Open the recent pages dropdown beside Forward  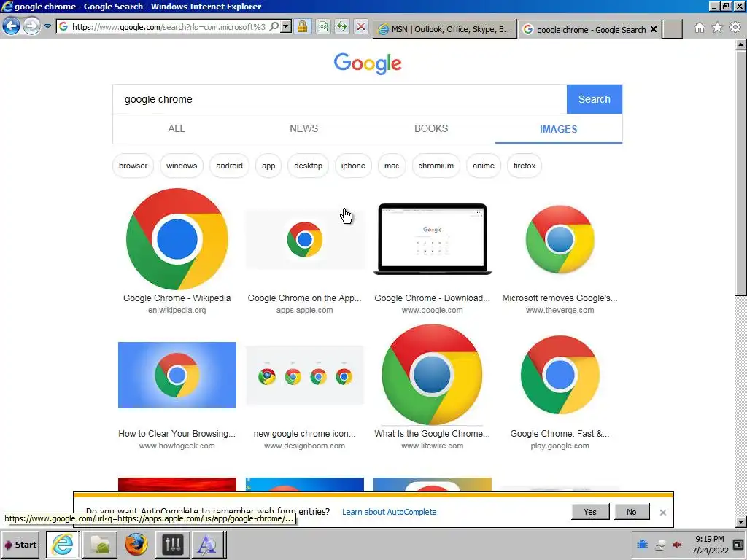47,27
